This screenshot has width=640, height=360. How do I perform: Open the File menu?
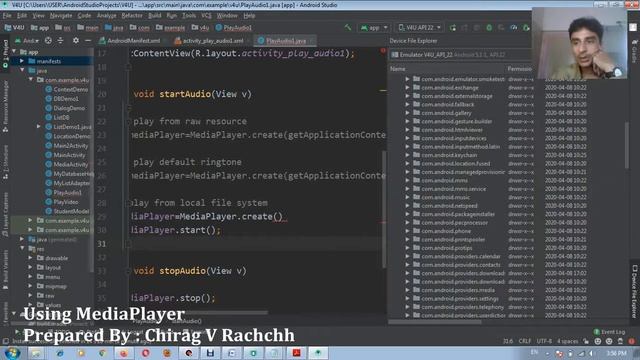point(7,16)
